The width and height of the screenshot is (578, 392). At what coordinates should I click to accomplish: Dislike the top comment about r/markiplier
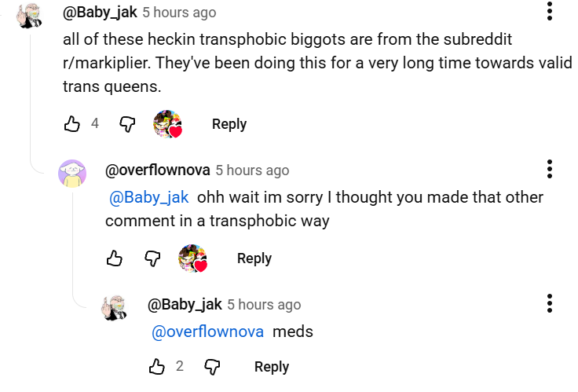pos(127,123)
